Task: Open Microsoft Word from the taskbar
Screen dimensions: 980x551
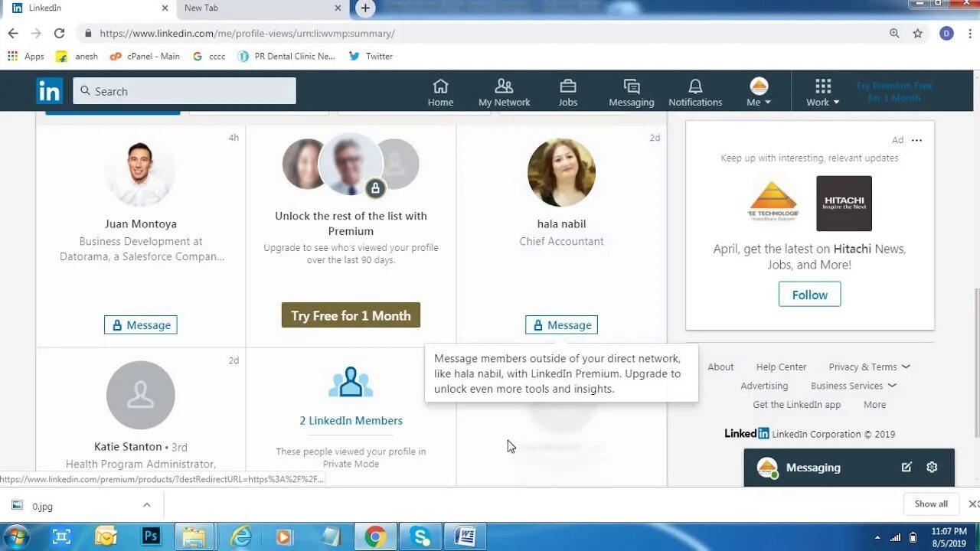Action: 465,536
